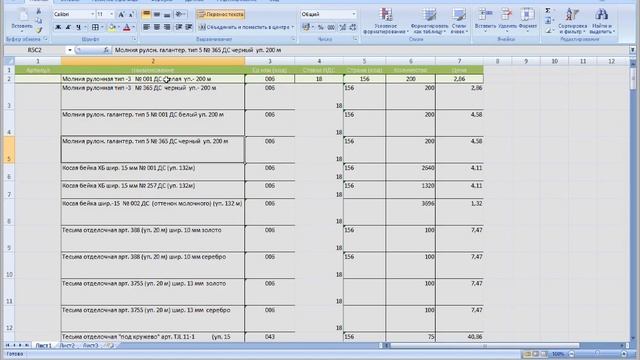Open the Общий number format dropdown
640x360 pixels.
[x=353, y=14]
